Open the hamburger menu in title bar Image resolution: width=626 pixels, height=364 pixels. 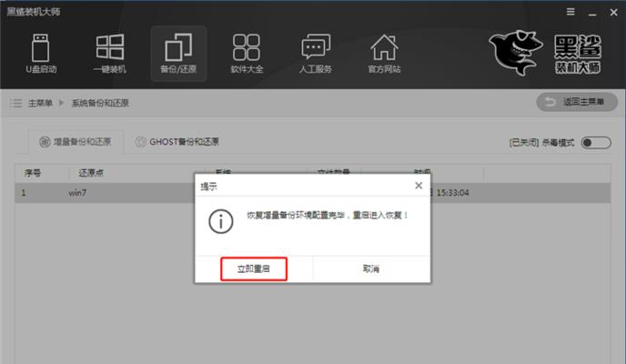[570, 12]
